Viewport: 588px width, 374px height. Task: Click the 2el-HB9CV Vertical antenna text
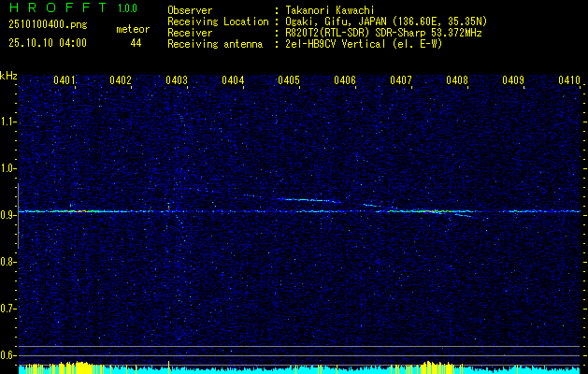coord(364,44)
